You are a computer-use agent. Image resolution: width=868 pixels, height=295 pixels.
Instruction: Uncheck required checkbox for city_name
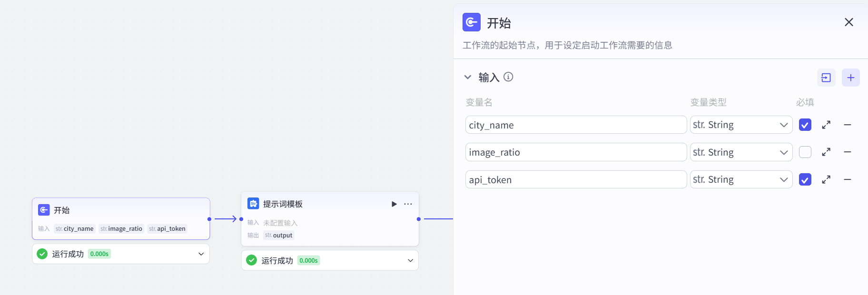805,125
